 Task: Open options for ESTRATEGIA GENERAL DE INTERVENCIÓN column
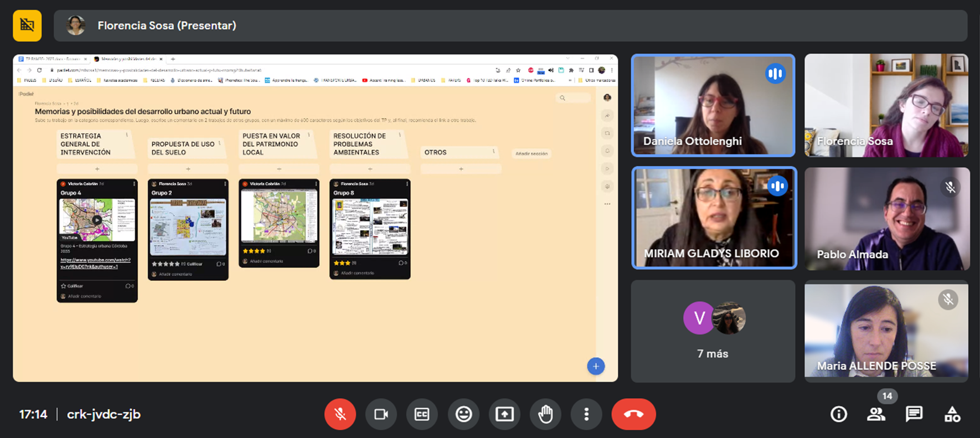click(127, 135)
